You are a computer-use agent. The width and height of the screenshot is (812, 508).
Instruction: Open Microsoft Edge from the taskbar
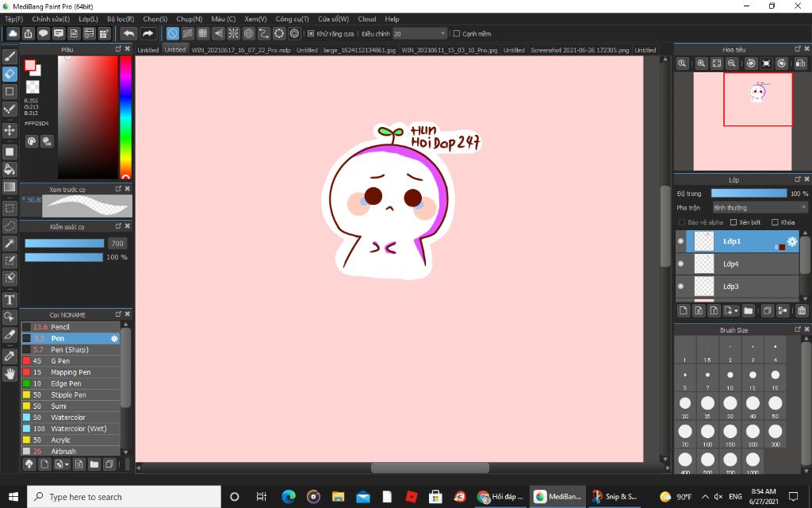[289, 497]
